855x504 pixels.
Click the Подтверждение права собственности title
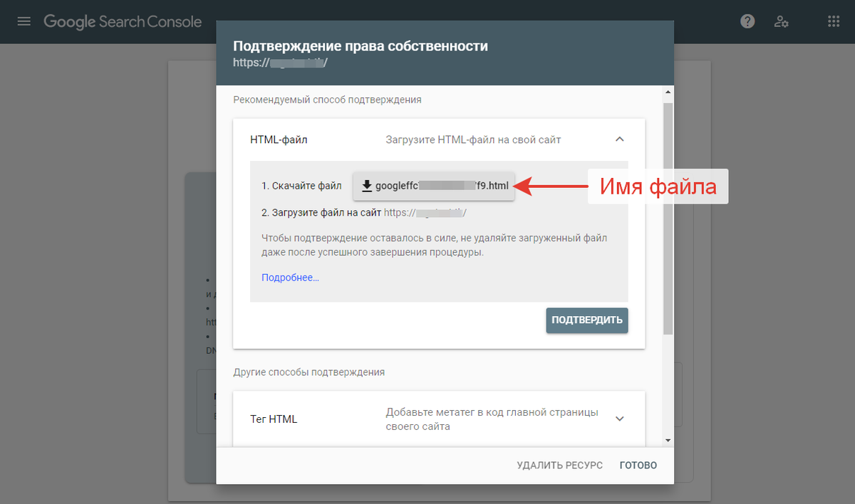pyautogui.click(x=361, y=46)
